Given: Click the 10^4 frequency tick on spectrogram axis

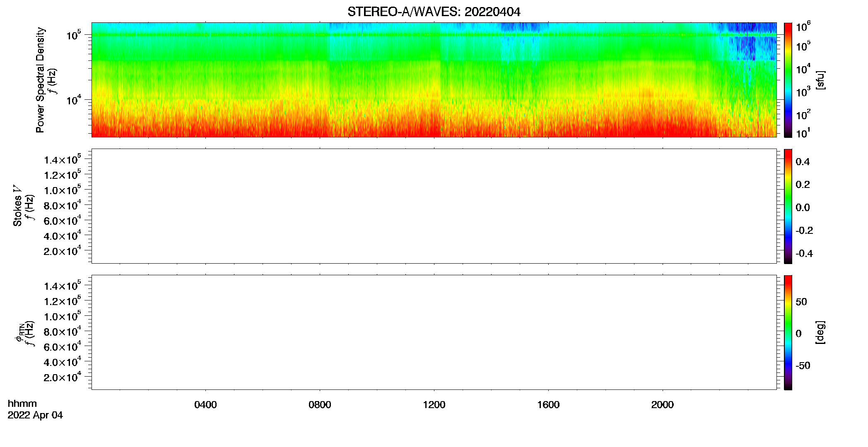Looking at the screenshot, I should point(74,99).
